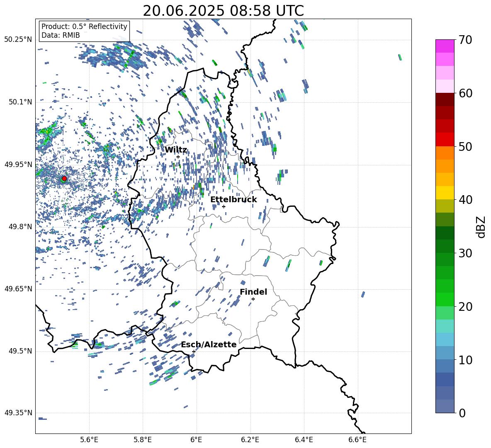
Task: Click the red radar site marker
Action: (64, 179)
